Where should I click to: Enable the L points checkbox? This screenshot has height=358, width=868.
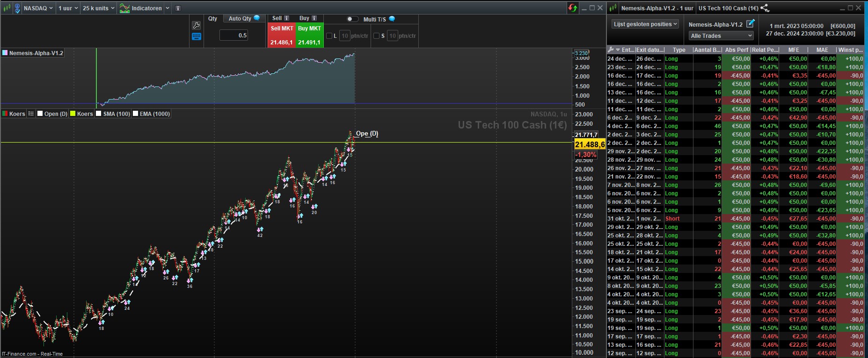point(329,36)
